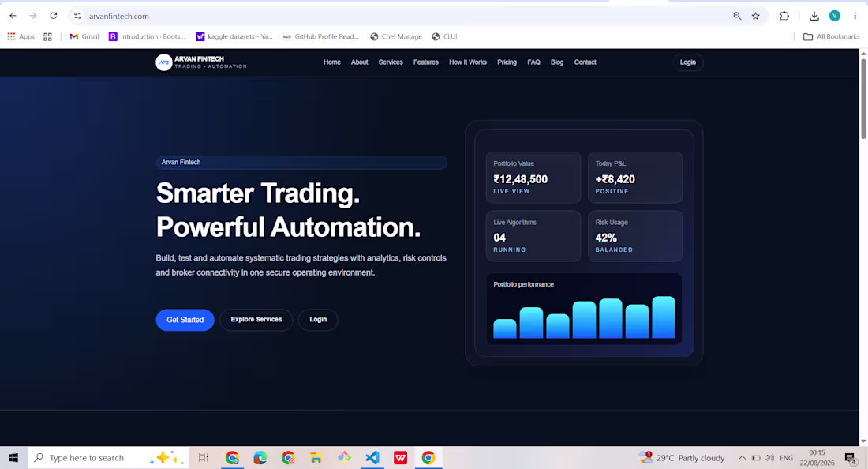
Task: Open the Chef Manage bookmark
Action: tap(396, 36)
